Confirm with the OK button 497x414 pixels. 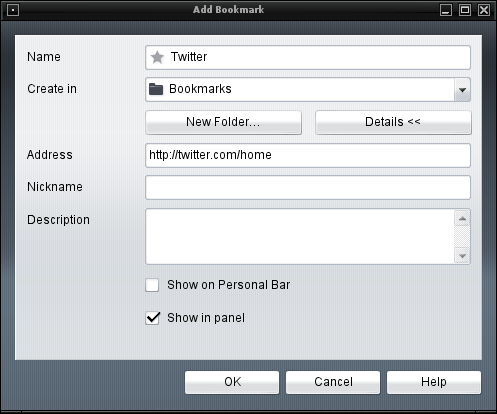click(232, 382)
